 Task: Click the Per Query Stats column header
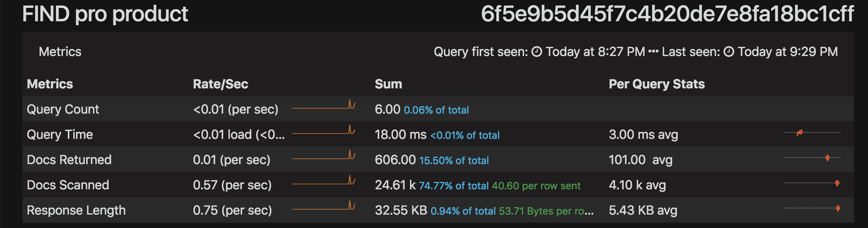[657, 84]
